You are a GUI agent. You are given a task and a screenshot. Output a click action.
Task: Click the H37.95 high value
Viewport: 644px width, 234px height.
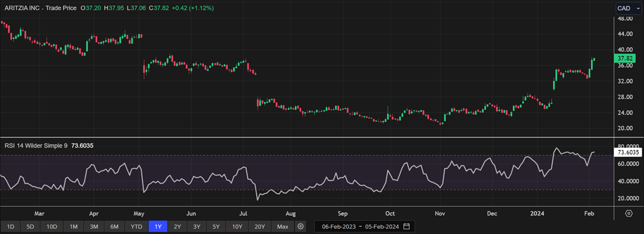pos(114,8)
